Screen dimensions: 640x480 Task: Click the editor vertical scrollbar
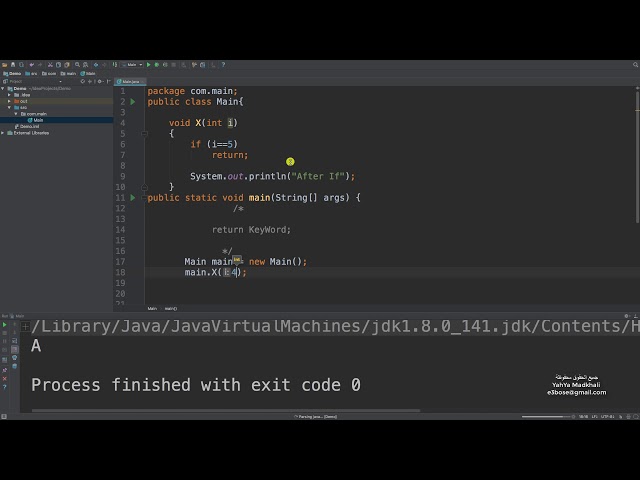click(637, 157)
